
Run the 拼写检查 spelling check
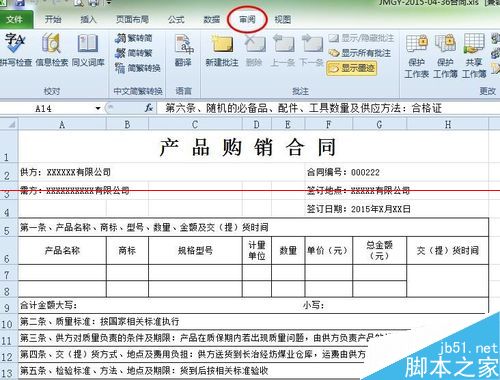tap(15, 49)
